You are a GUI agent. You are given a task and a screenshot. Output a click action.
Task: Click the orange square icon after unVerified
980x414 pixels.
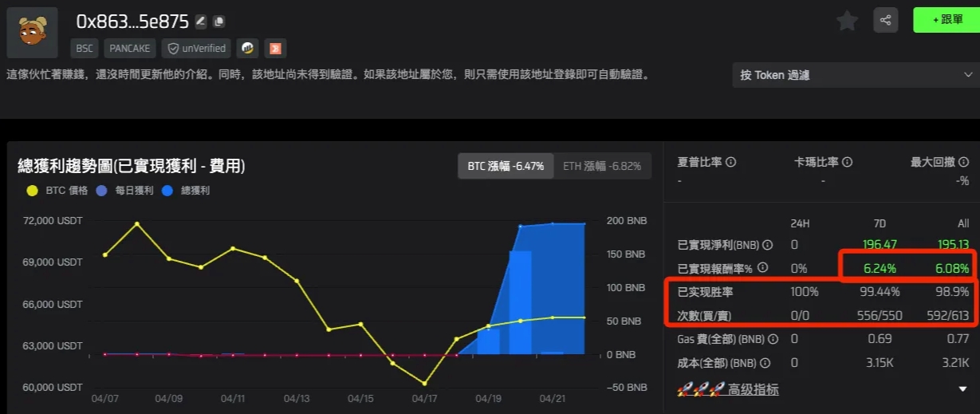pyautogui.click(x=275, y=49)
